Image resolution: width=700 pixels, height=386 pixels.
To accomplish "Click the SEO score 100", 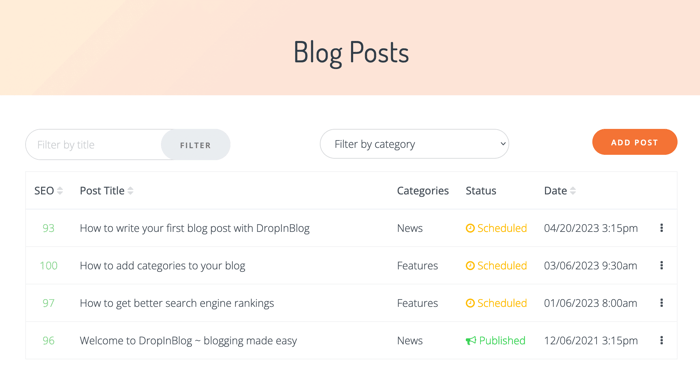I will 49,266.
